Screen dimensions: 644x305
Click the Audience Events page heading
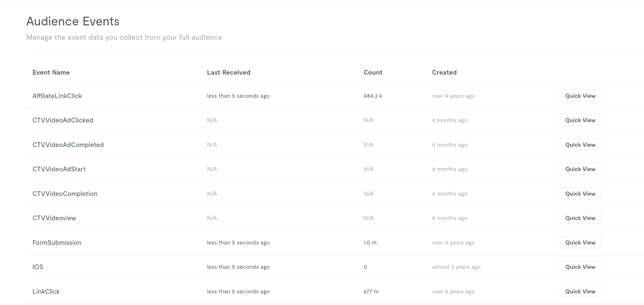(x=73, y=21)
